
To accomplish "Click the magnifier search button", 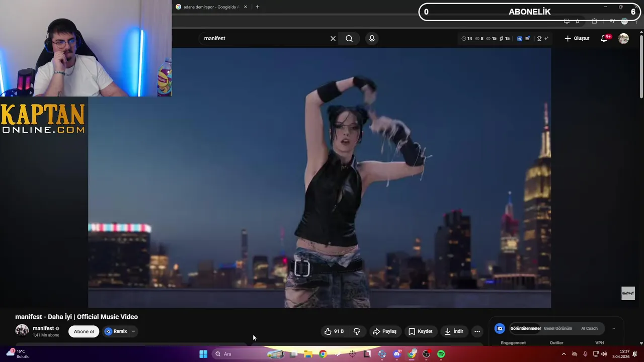I will (349, 39).
